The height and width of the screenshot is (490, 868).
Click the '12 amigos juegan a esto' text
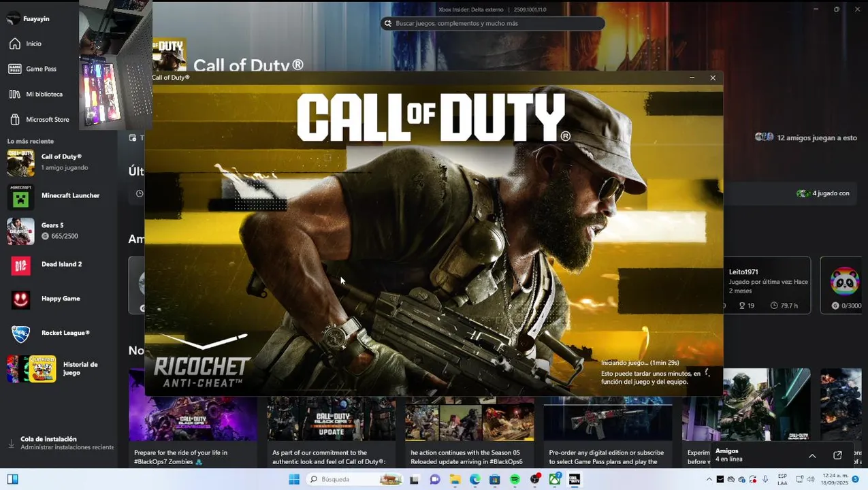tap(817, 137)
